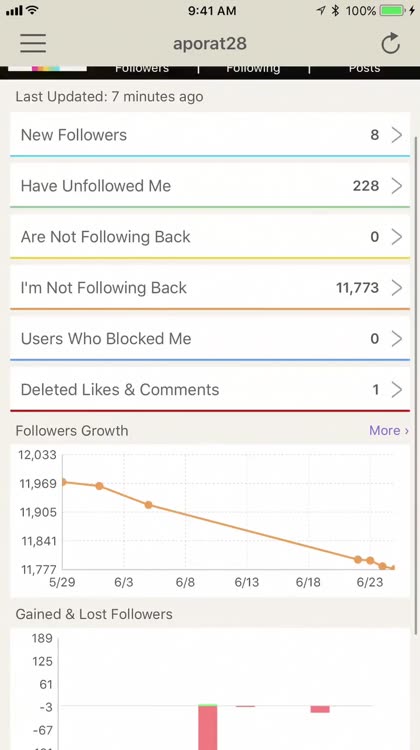Open Have Unfollowed Me chevron
420x750 pixels.
click(397, 186)
